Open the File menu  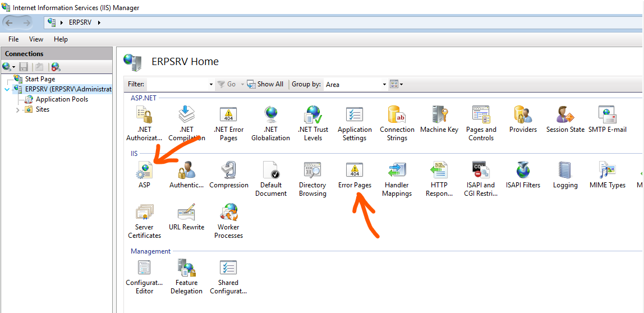(x=13, y=39)
